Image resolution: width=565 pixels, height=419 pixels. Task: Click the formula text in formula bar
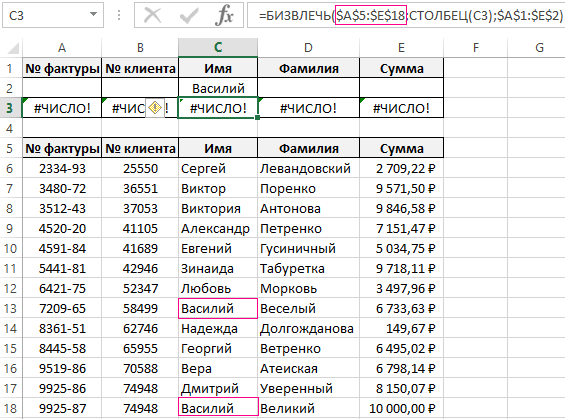tap(410, 15)
